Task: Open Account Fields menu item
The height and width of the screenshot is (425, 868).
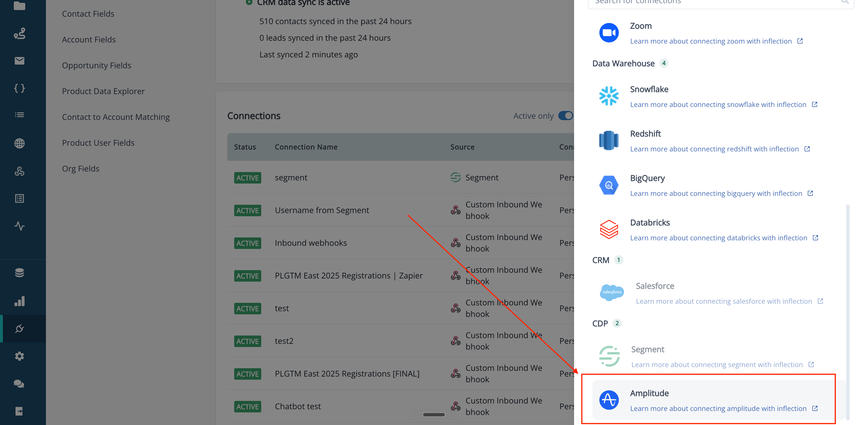Action: click(89, 39)
